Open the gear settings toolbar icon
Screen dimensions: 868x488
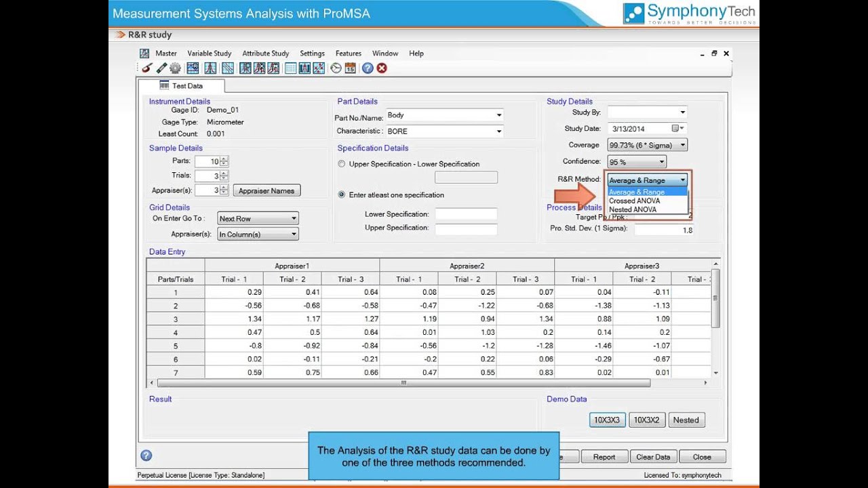(x=176, y=68)
